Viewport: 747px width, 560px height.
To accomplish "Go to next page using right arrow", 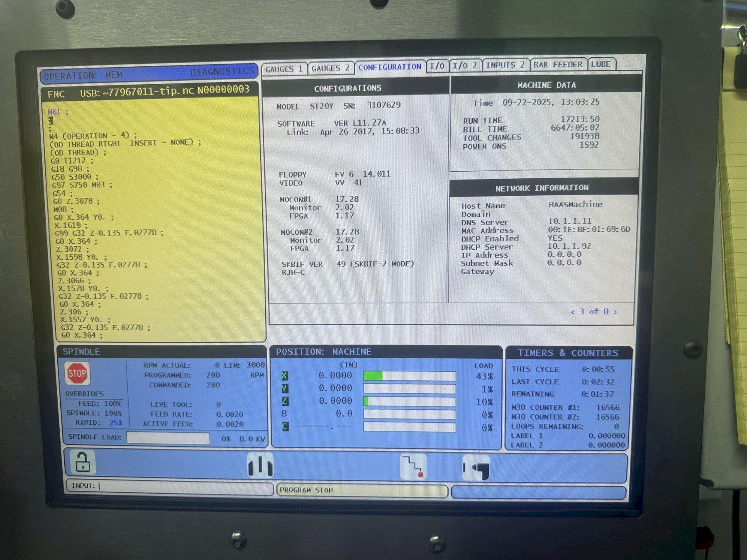I will [x=615, y=312].
